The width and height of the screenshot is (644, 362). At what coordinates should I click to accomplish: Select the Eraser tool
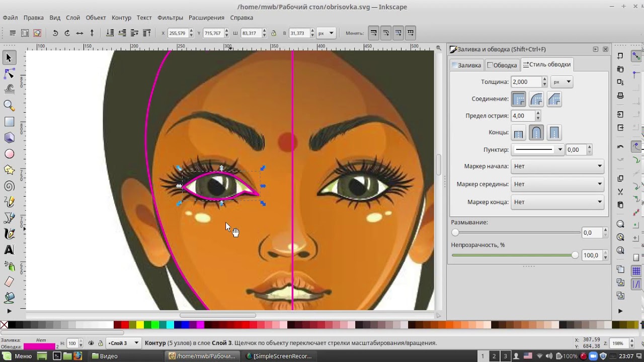[9, 282]
